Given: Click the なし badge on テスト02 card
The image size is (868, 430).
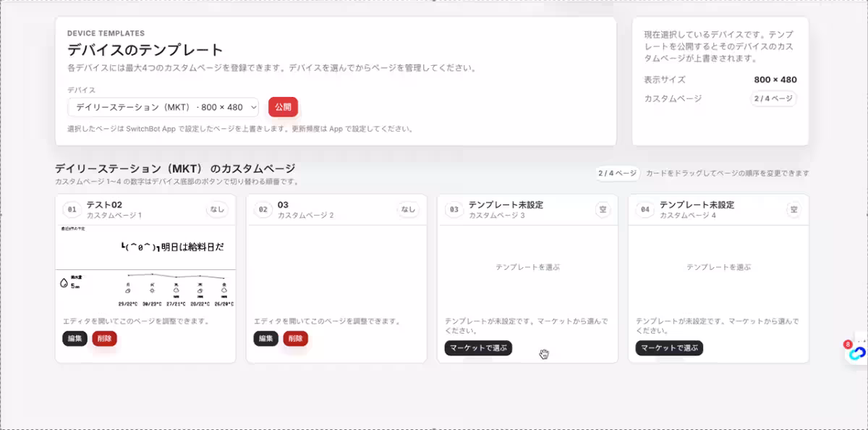Looking at the screenshot, I should point(217,210).
